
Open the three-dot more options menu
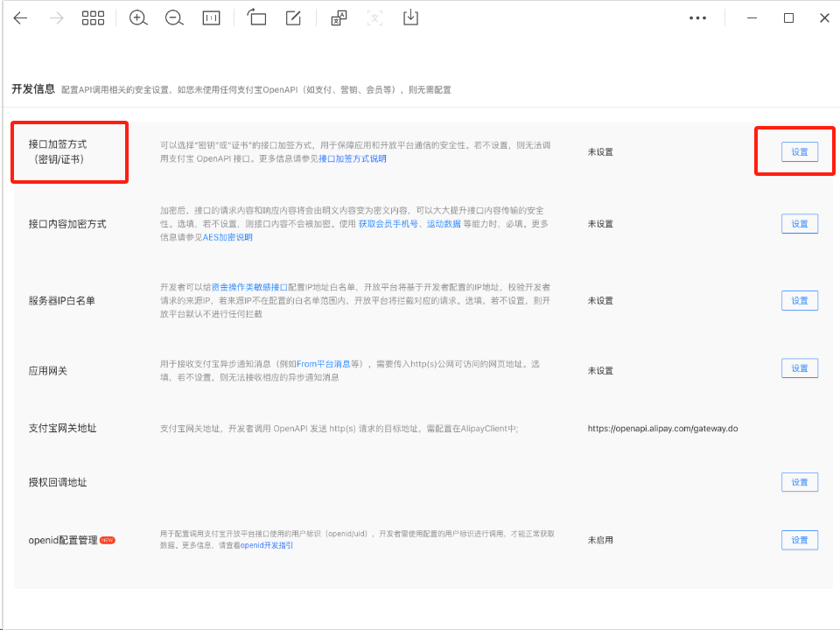(x=697, y=18)
